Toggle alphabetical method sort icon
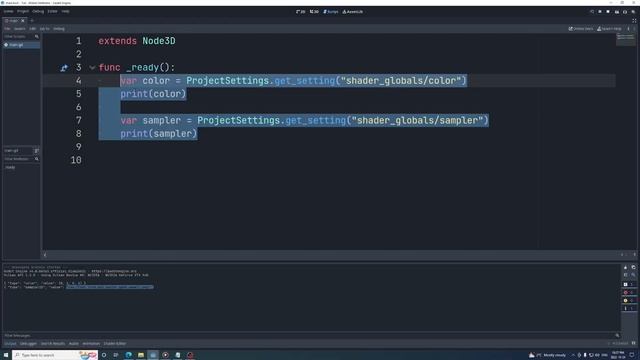The width and height of the screenshot is (640, 360). pyautogui.click(x=36, y=151)
